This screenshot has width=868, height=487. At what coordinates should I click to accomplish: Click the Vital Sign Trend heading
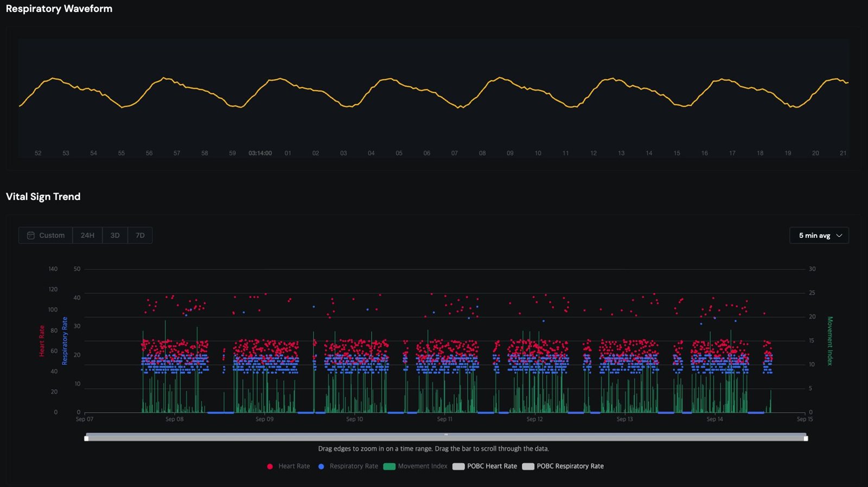click(43, 197)
